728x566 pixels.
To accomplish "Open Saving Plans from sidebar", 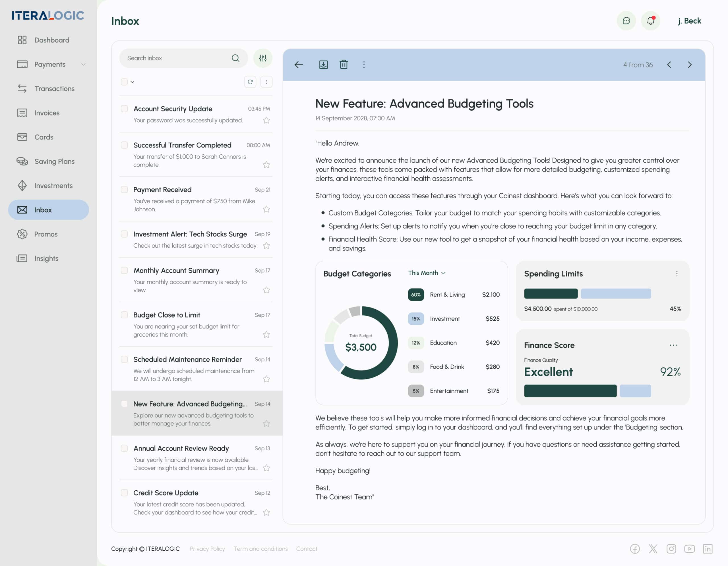I will (54, 161).
